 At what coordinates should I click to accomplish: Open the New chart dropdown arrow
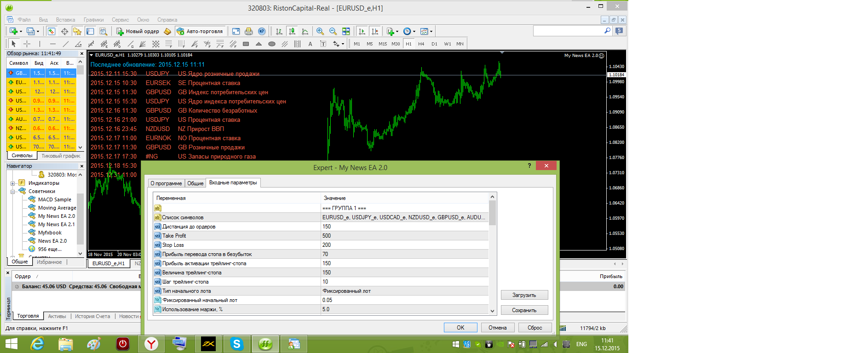click(21, 31)
